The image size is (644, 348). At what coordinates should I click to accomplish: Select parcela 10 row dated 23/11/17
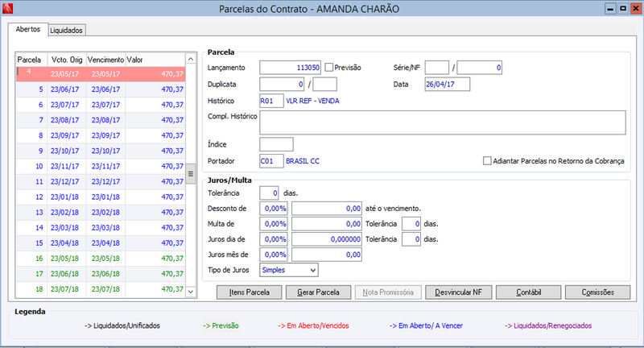tap(101, 167)
